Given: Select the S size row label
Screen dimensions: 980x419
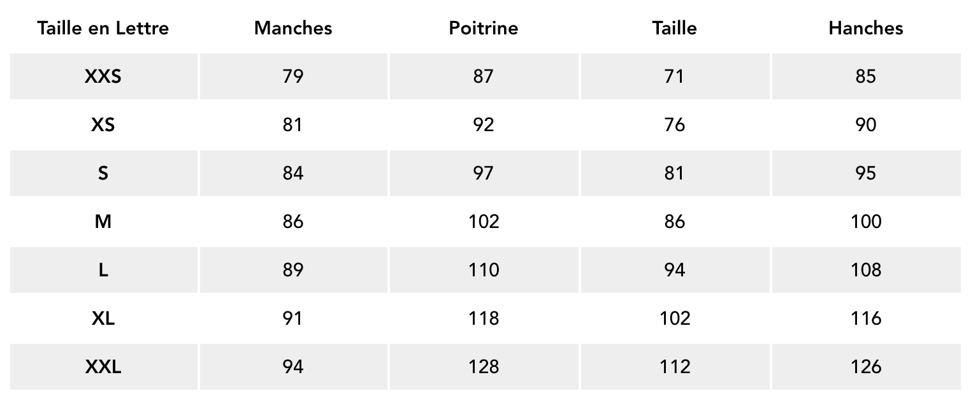Looking at the screenshot, I should pos(103,173).
